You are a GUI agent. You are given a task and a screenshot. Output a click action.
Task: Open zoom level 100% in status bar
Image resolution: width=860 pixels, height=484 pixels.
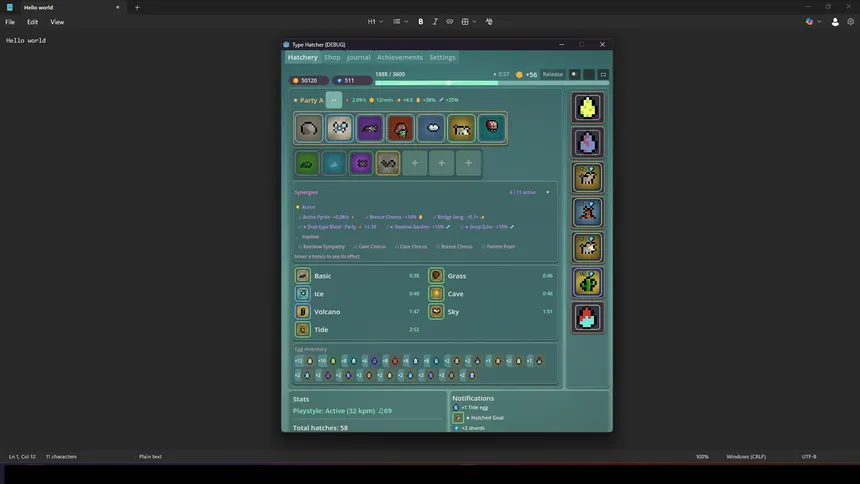pyautogui.click(x=702, y=457)
